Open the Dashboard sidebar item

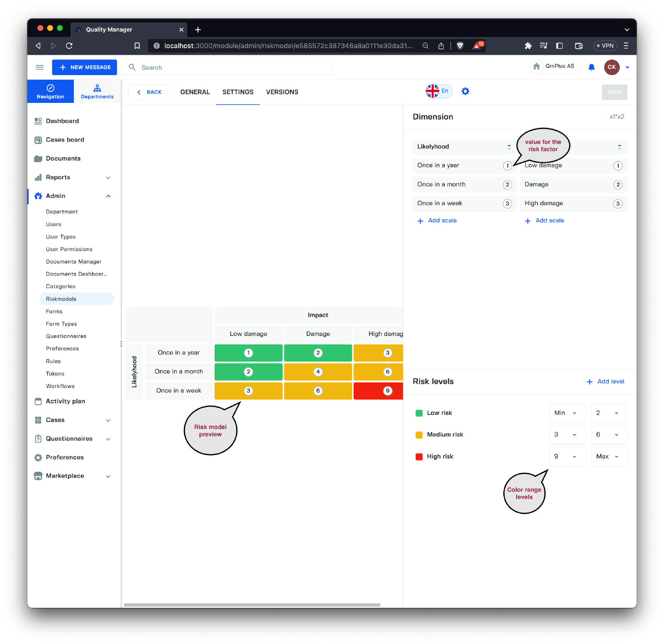click(62, 121)
